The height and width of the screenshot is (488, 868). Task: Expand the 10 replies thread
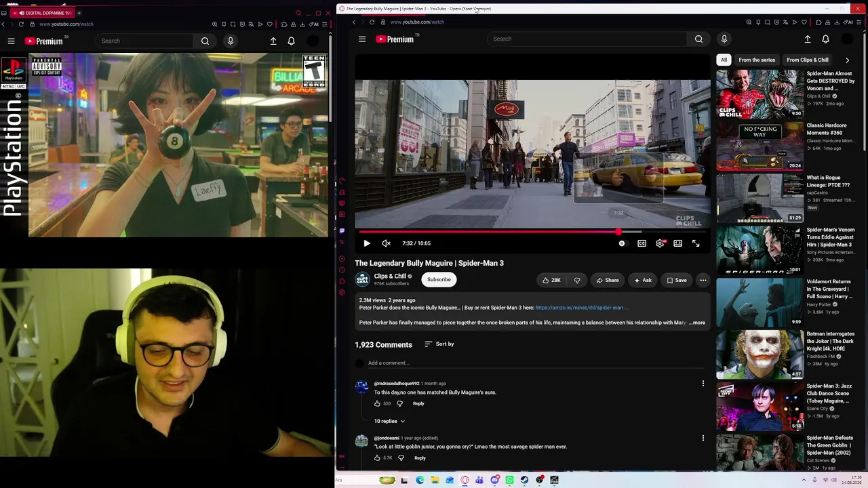[x=389, y=422]
